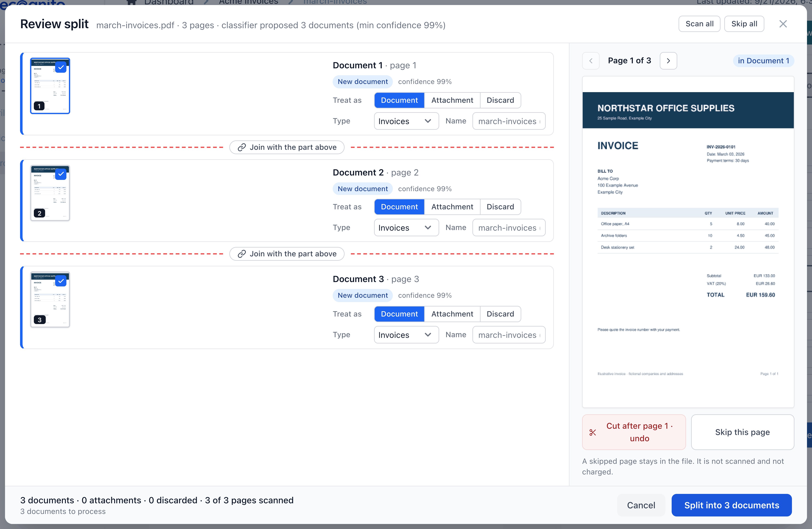The height and width of the screenshot is (529, 812).
Task: Click the 'Document 1' heading
Action: pyautogui.click(x=358, y=65)
